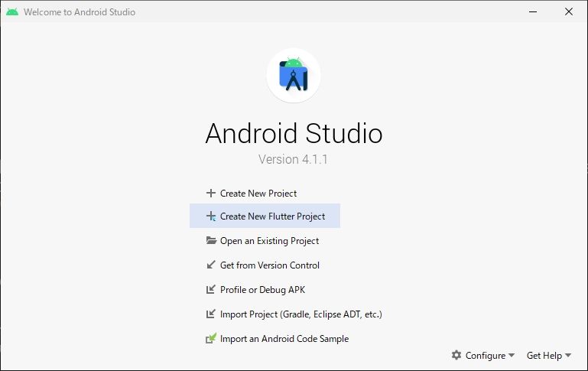Click the Configure gear icon
Screen dimensions: 588x371
point(456,356)
